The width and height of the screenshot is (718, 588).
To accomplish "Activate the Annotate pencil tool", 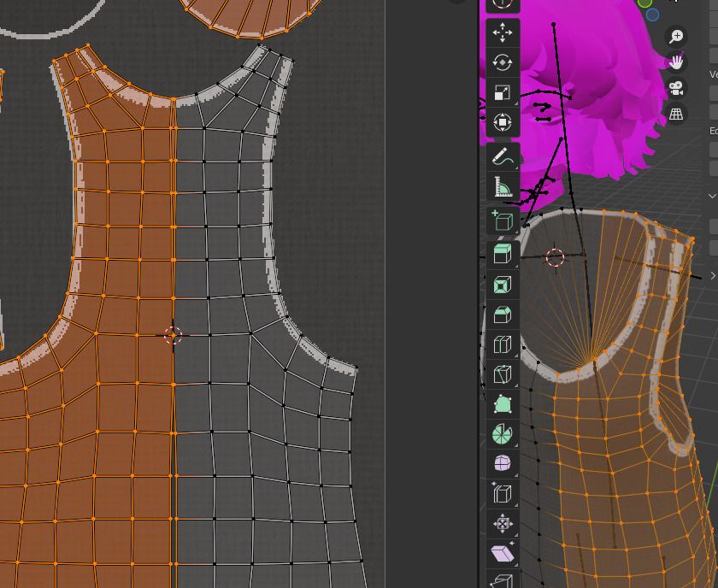I will tap(503, 157).
